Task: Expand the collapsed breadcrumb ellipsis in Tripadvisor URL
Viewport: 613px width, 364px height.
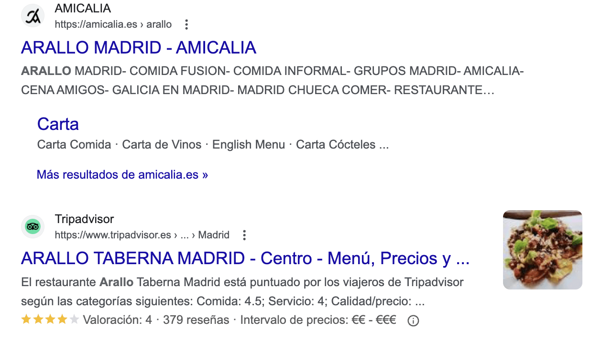Action: pyautogui.click(x=186, y=235)
